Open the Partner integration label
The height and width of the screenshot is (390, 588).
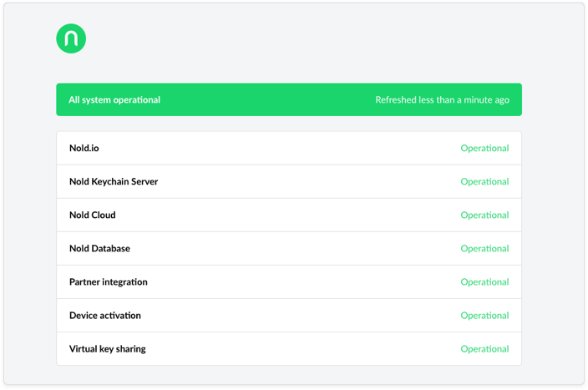click(x=109, y=282)
